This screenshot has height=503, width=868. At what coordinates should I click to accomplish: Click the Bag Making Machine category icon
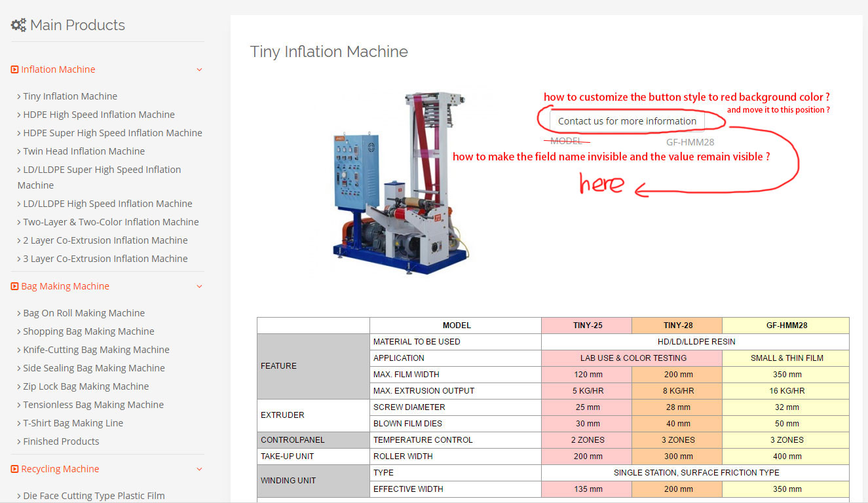[x=14, y=286]
